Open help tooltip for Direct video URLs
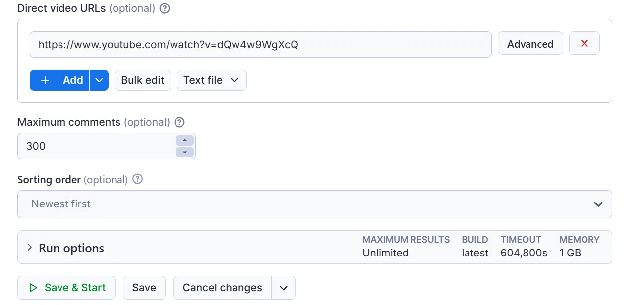644x305 pixels. [x=165, y=8]
